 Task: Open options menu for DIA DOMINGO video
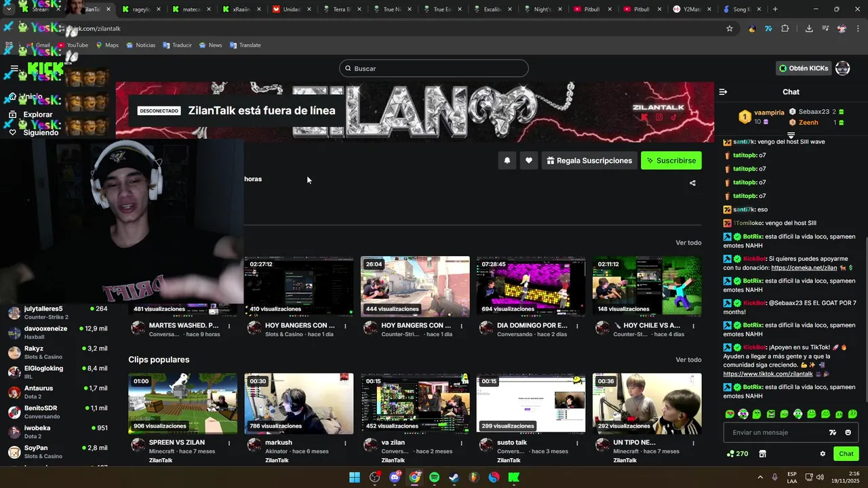point(577,326)
